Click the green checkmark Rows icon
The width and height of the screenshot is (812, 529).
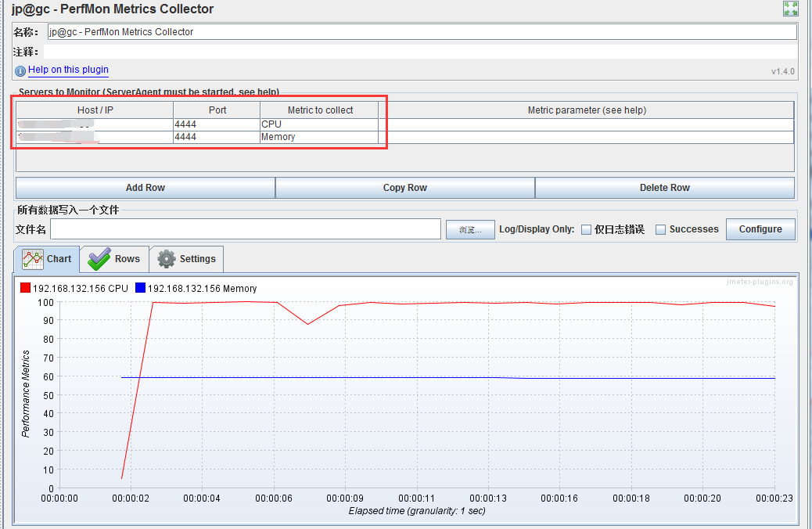coord(99,258)
